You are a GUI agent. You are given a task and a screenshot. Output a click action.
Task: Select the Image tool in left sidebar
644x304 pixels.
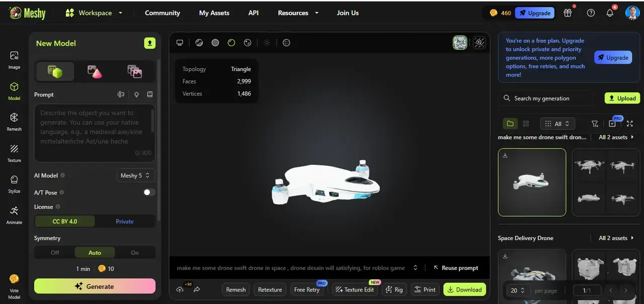tap(14, 59)
